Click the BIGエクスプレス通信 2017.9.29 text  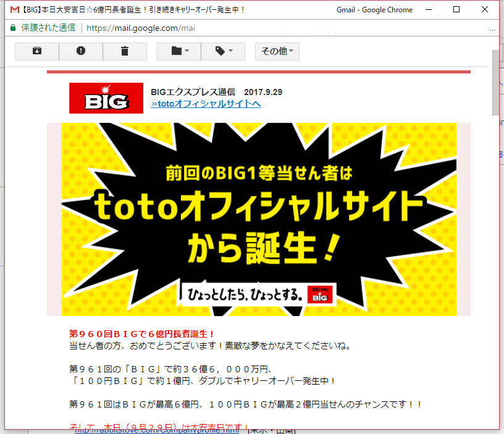216,92
